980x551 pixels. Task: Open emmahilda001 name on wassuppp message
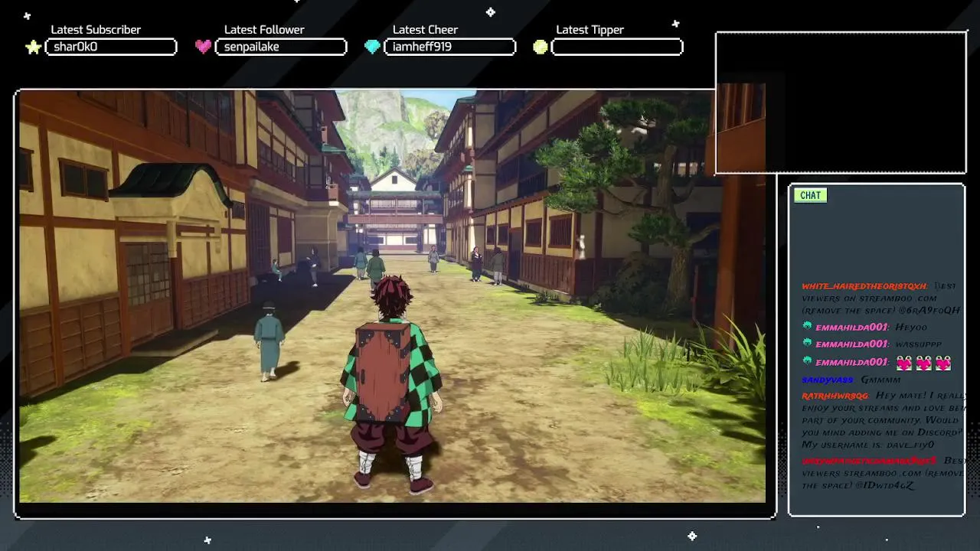pyautogui.click(x=852, y=344)
